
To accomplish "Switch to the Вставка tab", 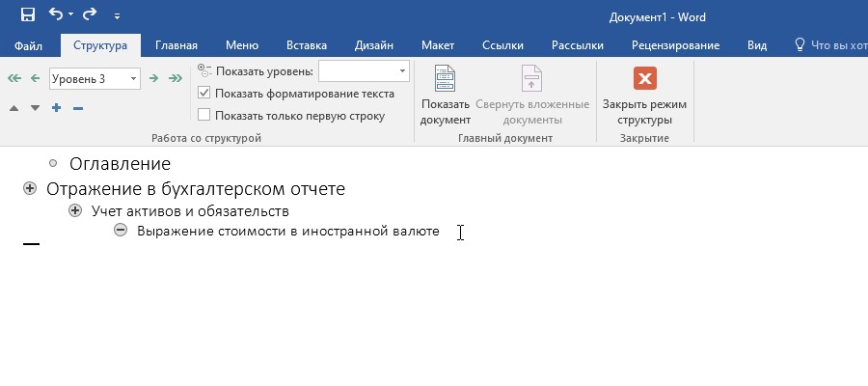I will coord(306,45).
